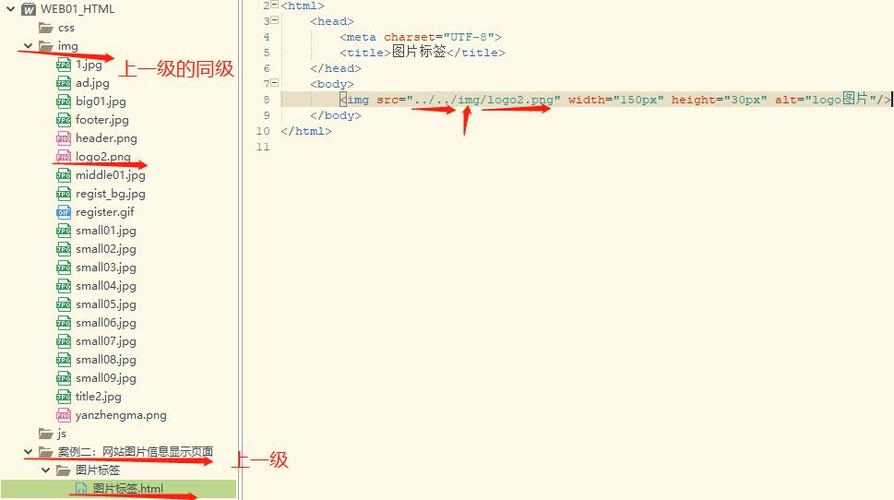Click the big01.jpg file icon
This screenshot has height=500, width=894.
pos(63,101)
